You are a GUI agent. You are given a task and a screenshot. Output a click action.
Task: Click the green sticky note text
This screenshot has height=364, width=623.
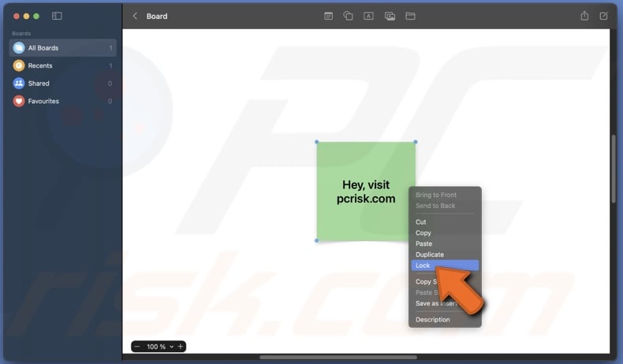(366, 191)
